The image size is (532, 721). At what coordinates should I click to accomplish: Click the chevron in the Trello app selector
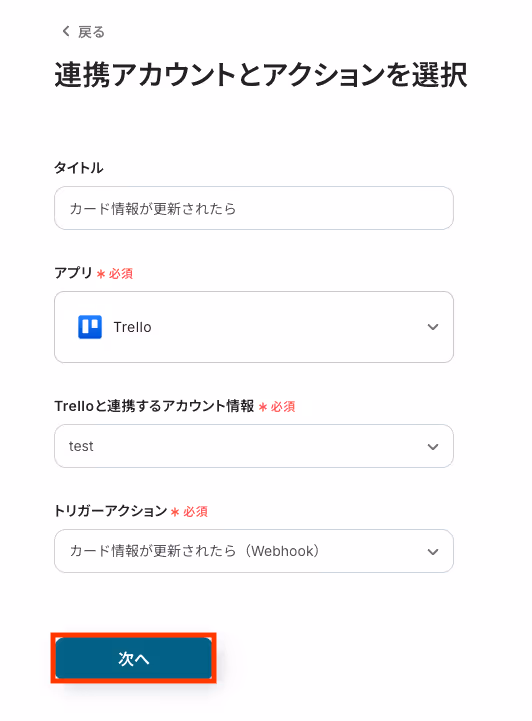pos(433,327)
